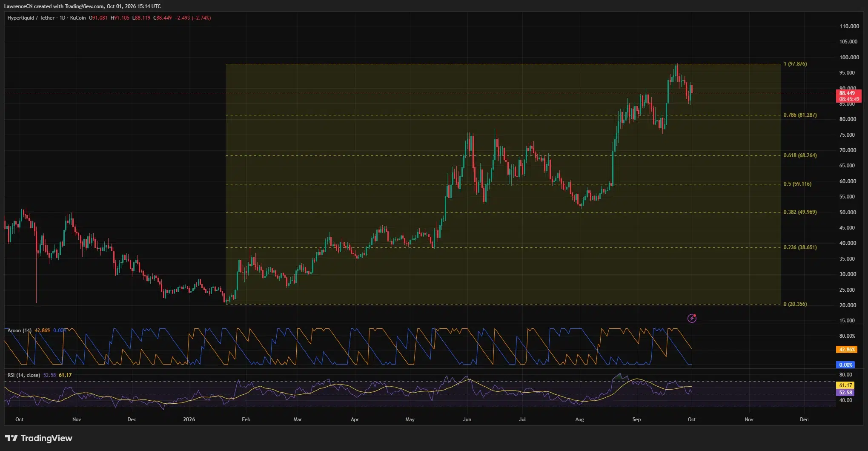Click the change value −2.493 (−2.74%)
This screenshot has height=451, width=868.
pyautogui.click(x=193, y=18)
